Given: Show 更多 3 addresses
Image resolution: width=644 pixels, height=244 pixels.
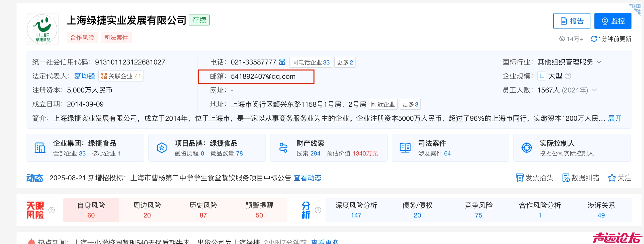Looking at the screenshot, I should 410,104.
